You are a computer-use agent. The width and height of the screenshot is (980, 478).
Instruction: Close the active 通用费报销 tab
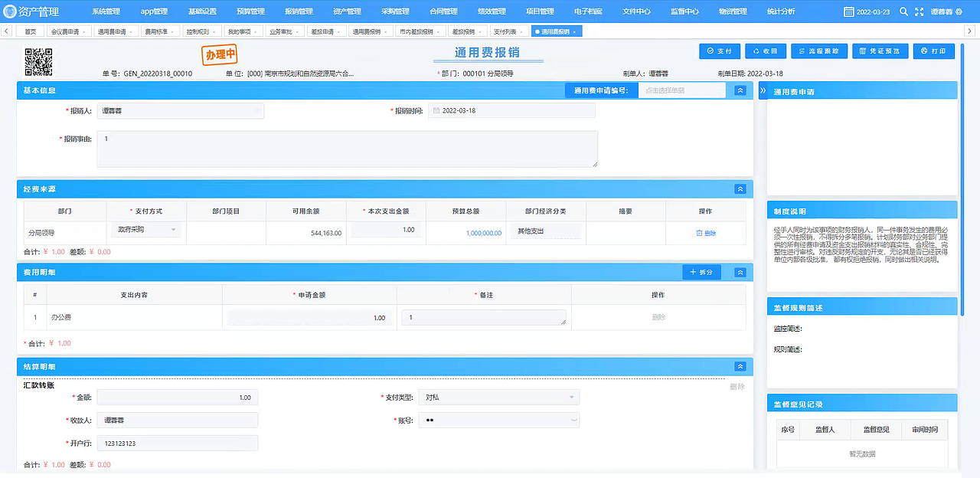pyautogui.click(x=574, y=32)
